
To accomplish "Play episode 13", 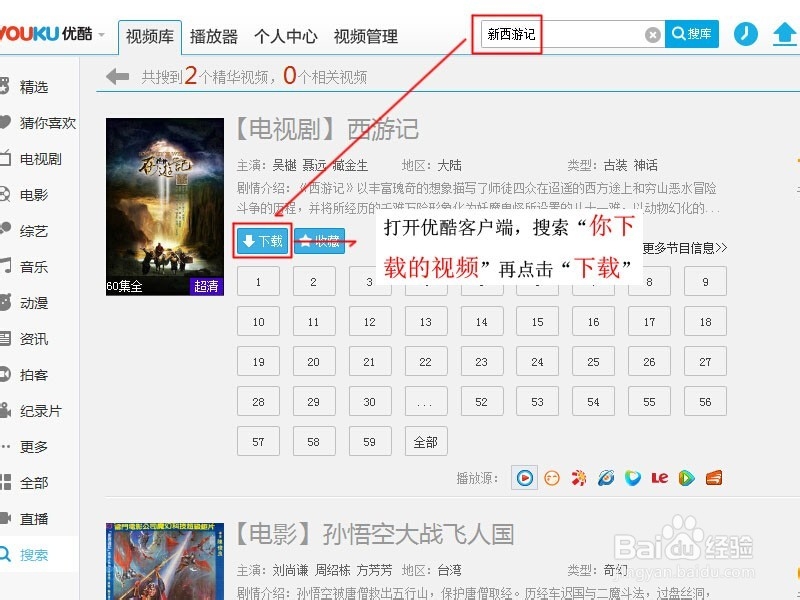I will (426, 321).
